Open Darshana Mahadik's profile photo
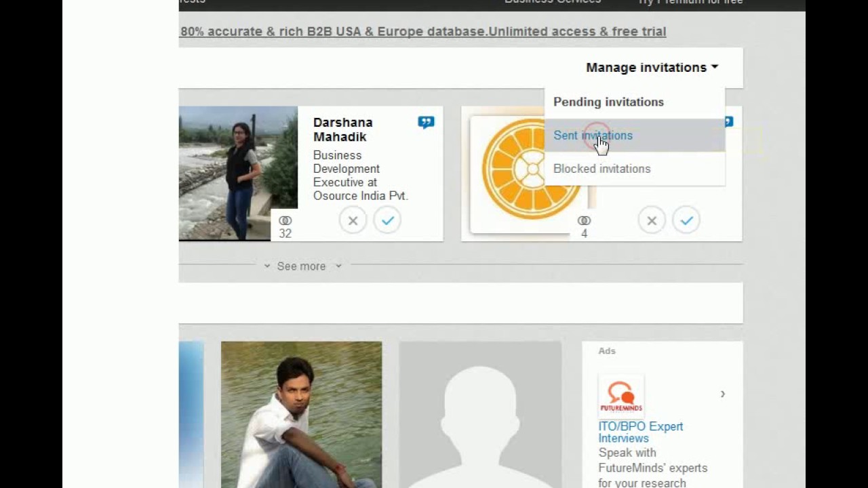 pos(238,173)
